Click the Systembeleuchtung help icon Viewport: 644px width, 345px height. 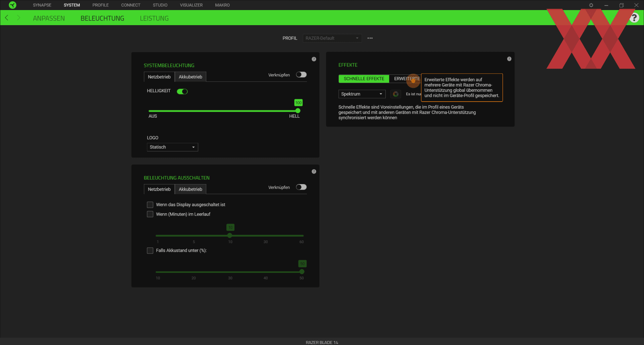(x=314, y=59)
